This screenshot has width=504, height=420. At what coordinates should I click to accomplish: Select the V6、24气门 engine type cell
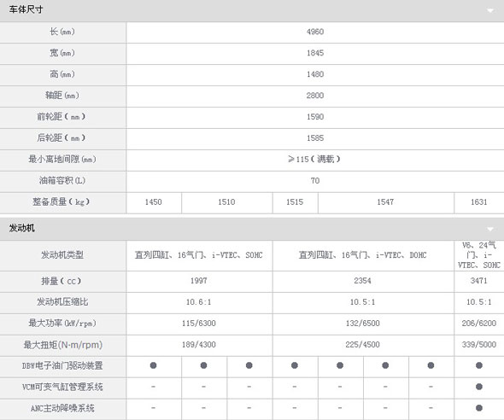click(x=479, y=255)
